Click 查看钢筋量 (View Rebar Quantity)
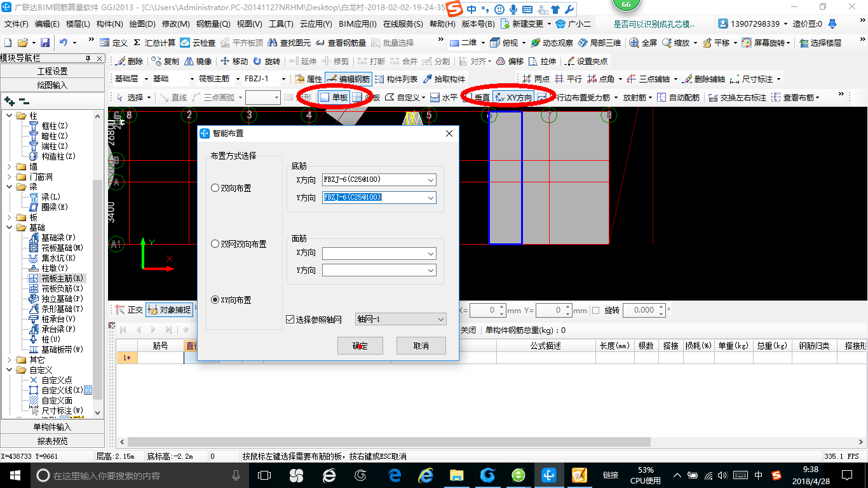868x488 pixels. [341, 43]
